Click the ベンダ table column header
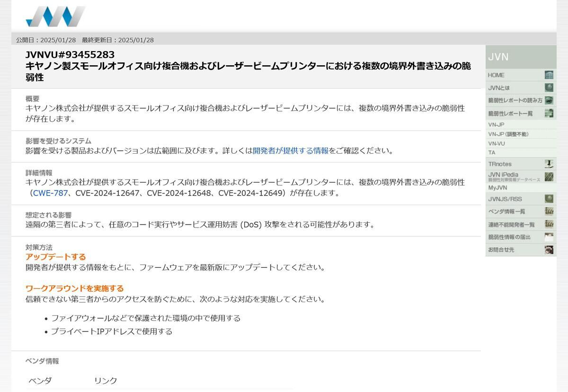Viewport: 568px width, 392px height. click(40, 381)
